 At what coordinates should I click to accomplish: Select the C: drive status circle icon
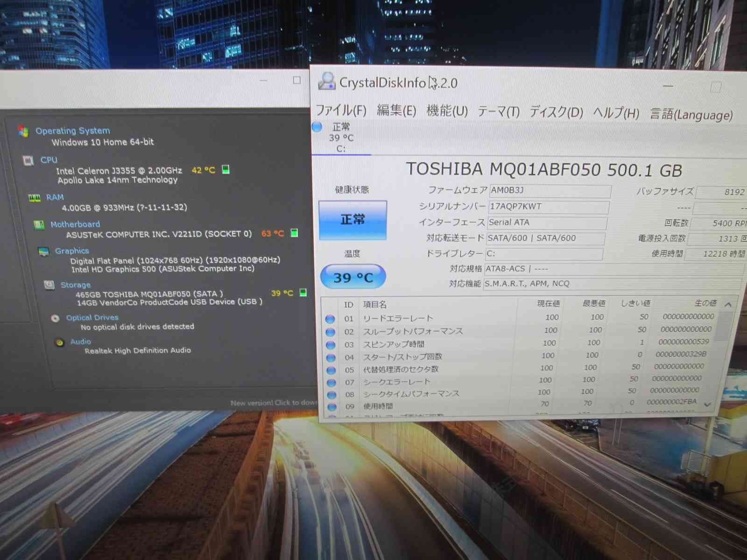coord(317,126)
